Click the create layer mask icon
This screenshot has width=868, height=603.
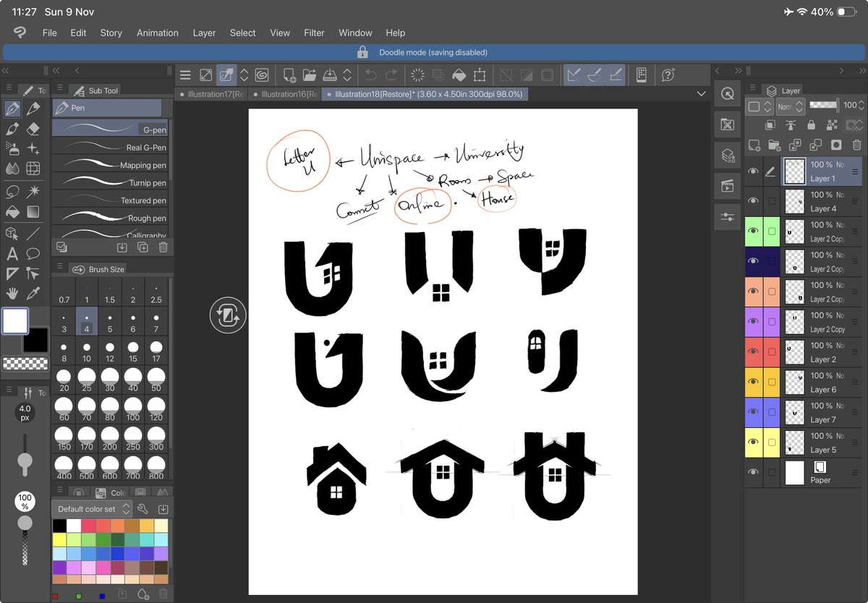click(x=836, y=145)
